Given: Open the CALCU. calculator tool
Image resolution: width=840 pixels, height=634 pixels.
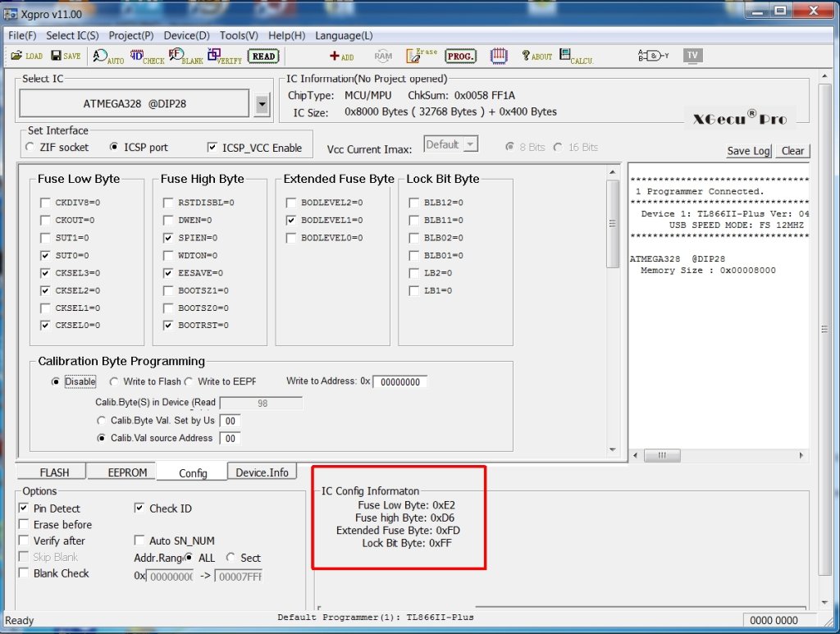Looking at the screenshot, I should (576, 56).
